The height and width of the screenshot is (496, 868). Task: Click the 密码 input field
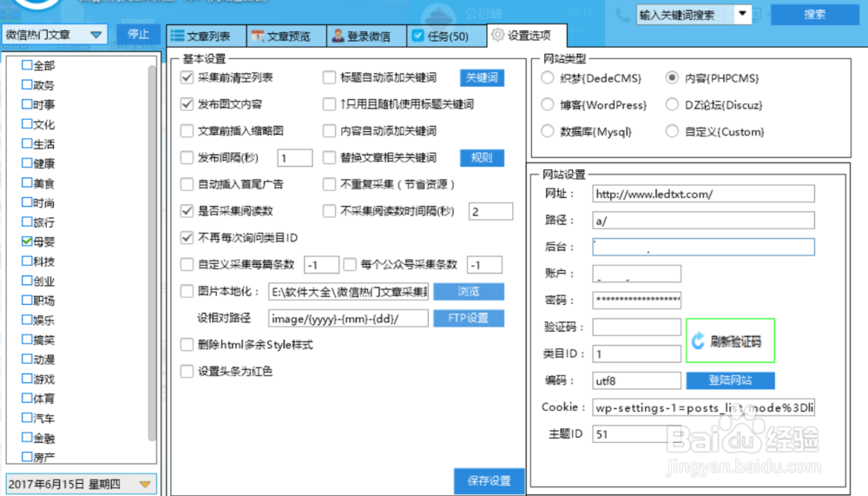636,301
